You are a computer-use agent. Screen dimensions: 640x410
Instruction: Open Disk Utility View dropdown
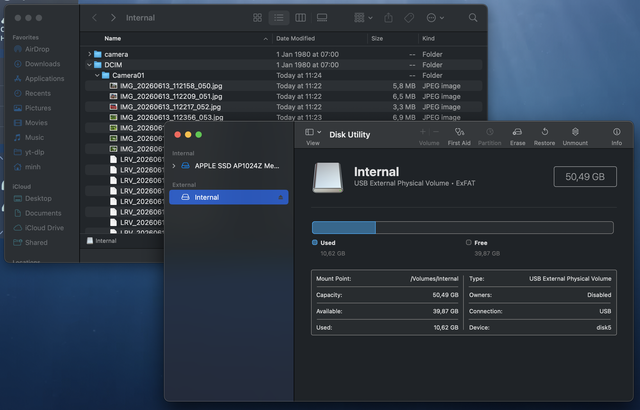coord(313,136)
